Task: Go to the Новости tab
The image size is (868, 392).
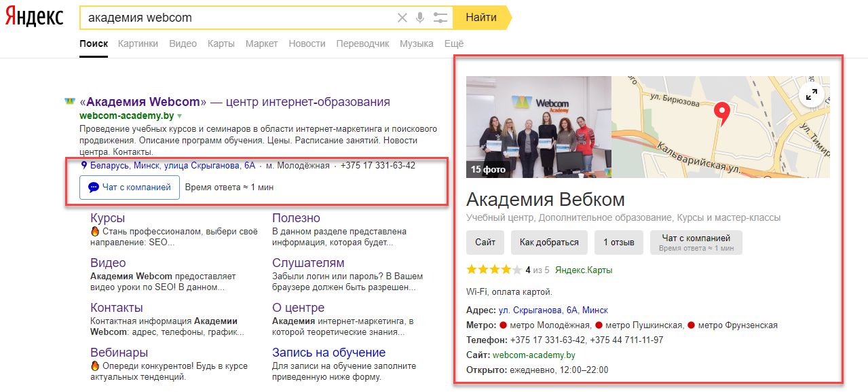Action: [307, 43]
